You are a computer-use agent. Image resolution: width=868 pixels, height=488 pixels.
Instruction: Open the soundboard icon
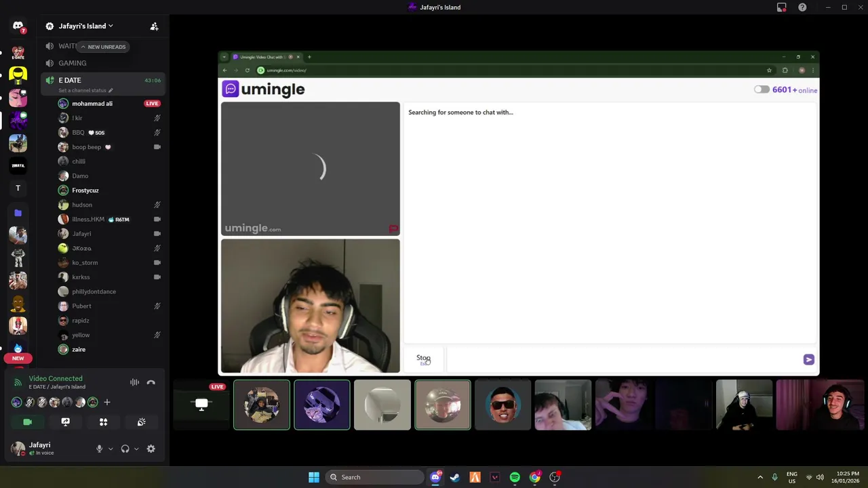(x=141, y=422)
